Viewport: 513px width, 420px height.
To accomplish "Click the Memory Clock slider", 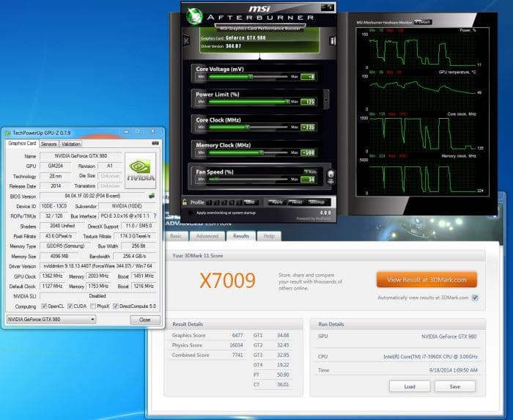I will (248, 152).
